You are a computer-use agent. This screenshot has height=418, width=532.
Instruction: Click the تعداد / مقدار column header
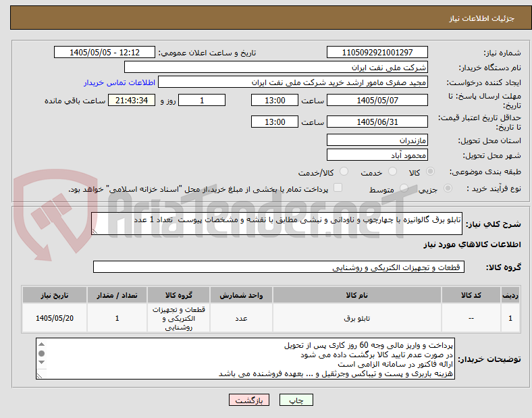click(x=117, y=295)
